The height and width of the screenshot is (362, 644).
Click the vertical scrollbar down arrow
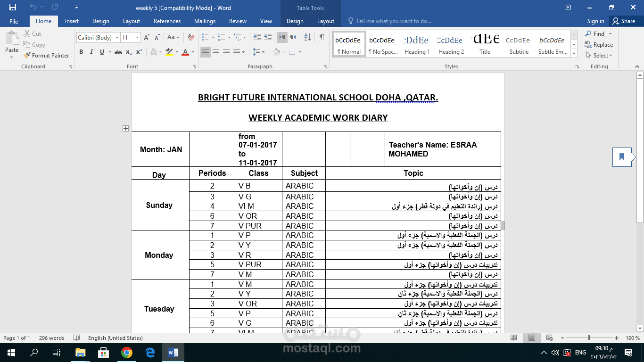pos(640,329)
